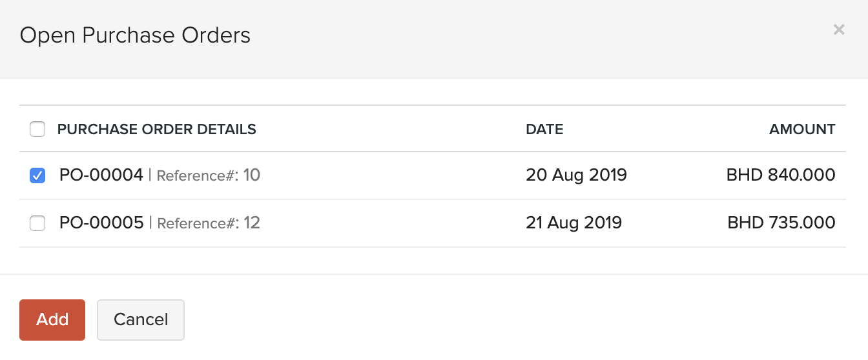Click the PO-00004 order number
The width and height of the screenshot is (868, 360).
pyautogui.click(x=101, y=175)
